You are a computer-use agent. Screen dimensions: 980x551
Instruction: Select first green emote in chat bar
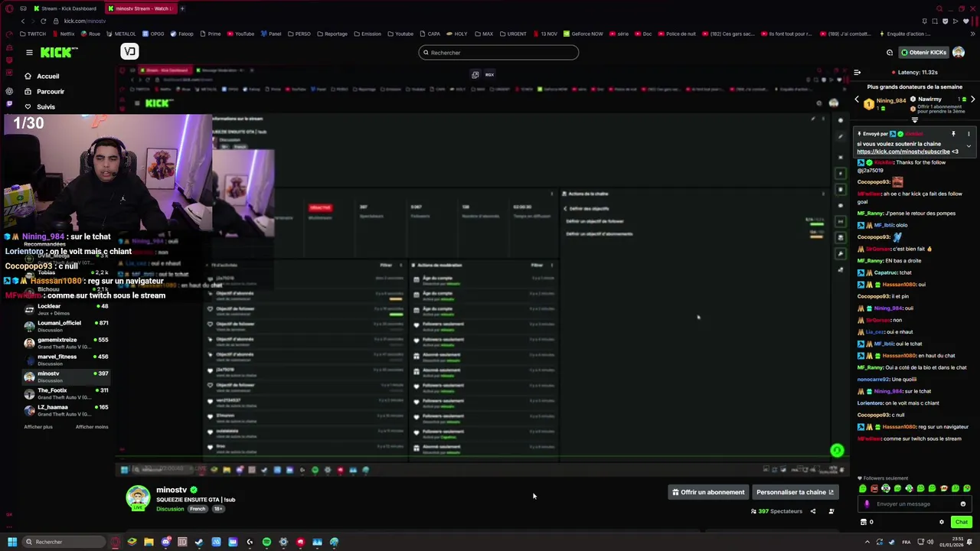pos(863,488)
